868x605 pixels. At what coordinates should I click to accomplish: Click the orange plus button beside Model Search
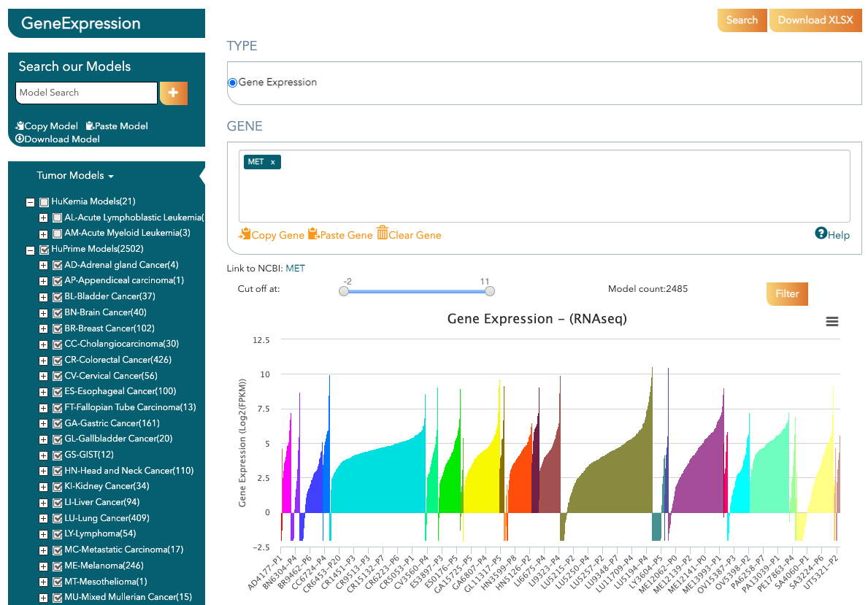coord(174,93)
